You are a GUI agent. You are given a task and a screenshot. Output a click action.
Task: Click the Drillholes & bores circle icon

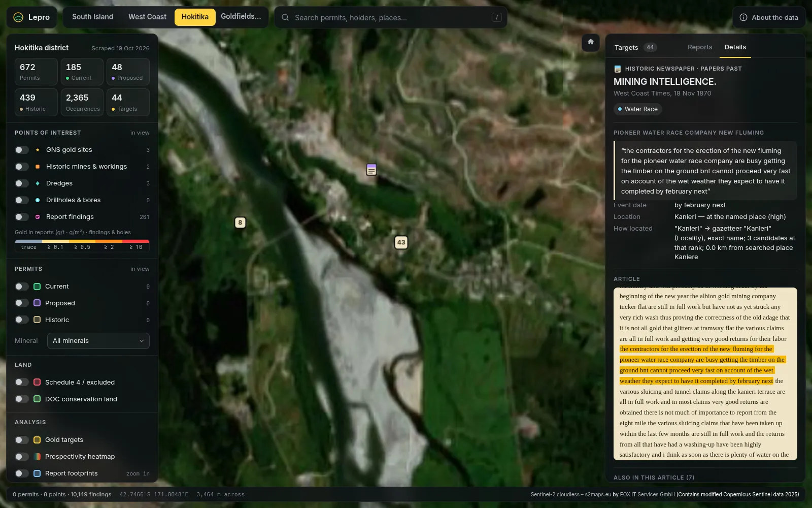[38, 200]
